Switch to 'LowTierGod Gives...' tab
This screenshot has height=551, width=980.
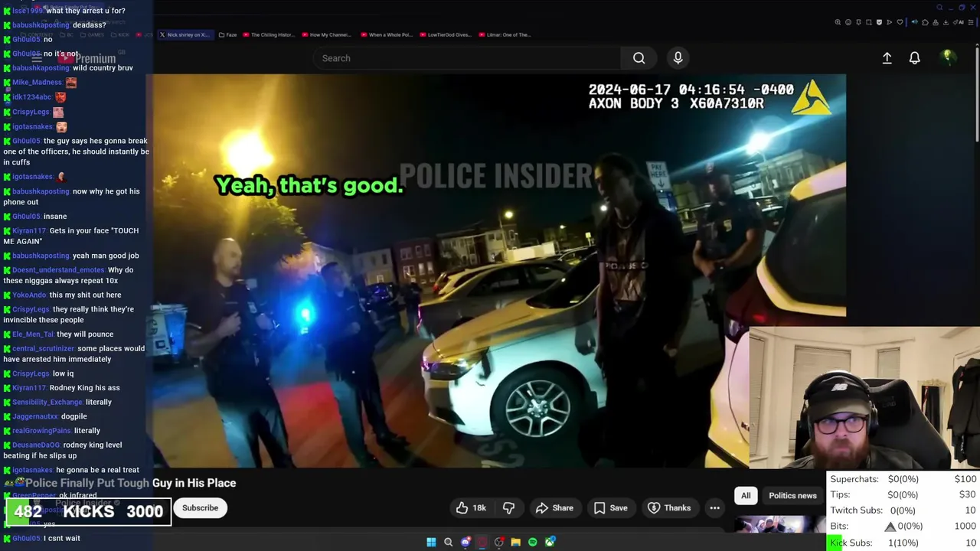[x=445, y=34]
